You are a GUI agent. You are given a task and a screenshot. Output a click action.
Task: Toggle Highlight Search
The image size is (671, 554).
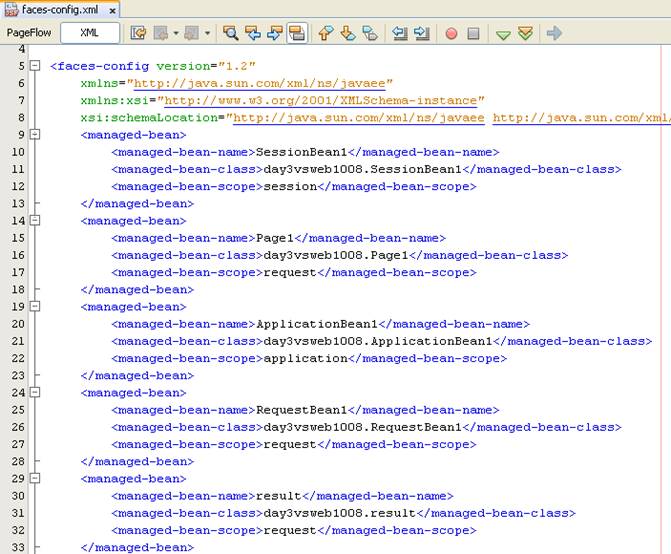[297, 33]
